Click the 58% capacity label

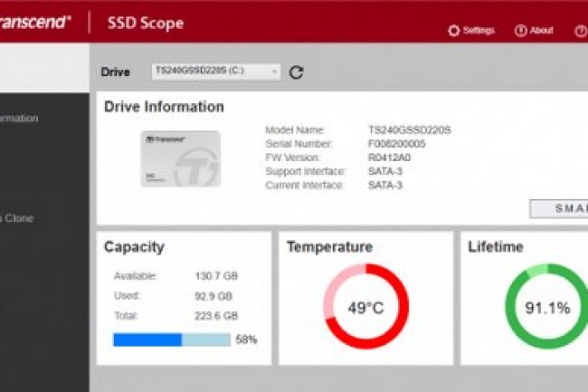pyautogui.click(x=246, y=339)
